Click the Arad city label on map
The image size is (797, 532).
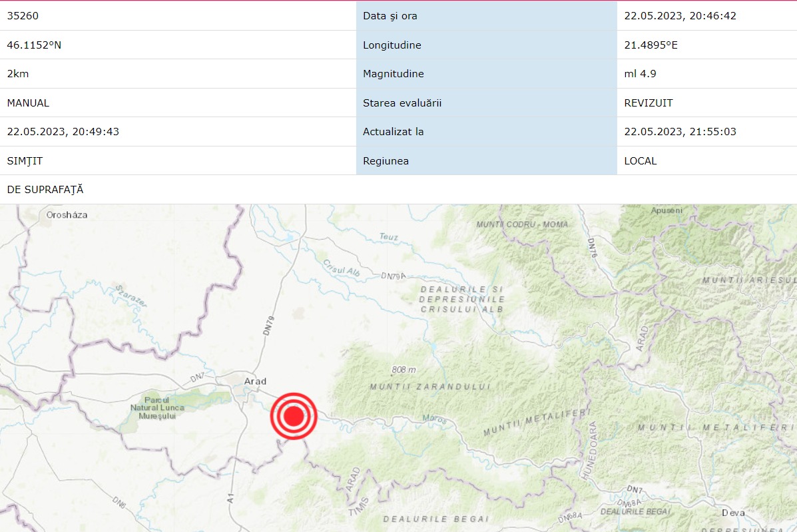(255, 382)
